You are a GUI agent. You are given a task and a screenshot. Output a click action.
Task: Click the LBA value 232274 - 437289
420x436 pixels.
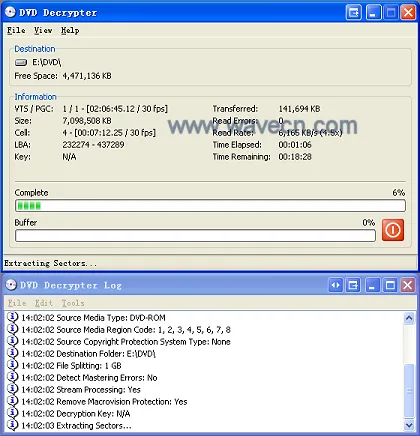[93, 145]
